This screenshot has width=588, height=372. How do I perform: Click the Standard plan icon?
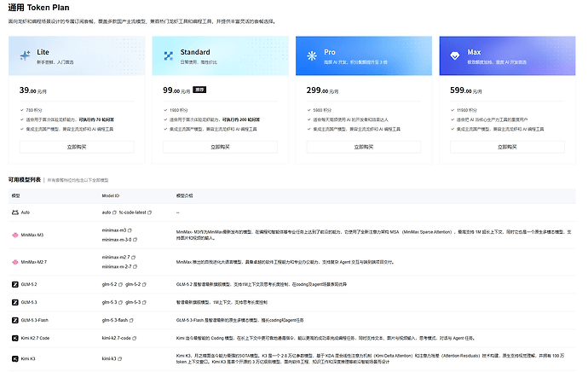point(169,56)
